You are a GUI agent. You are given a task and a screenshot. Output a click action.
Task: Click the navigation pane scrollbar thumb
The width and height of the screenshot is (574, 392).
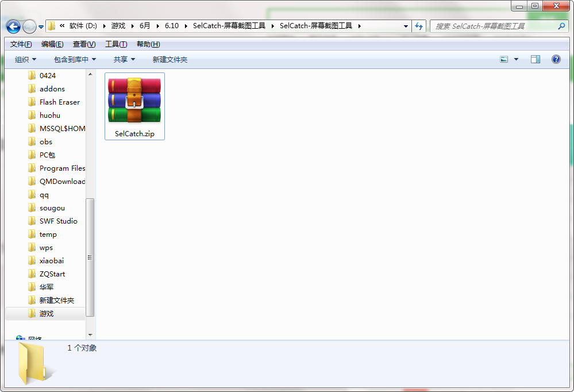pyautogui.click(x=90, y=257)
